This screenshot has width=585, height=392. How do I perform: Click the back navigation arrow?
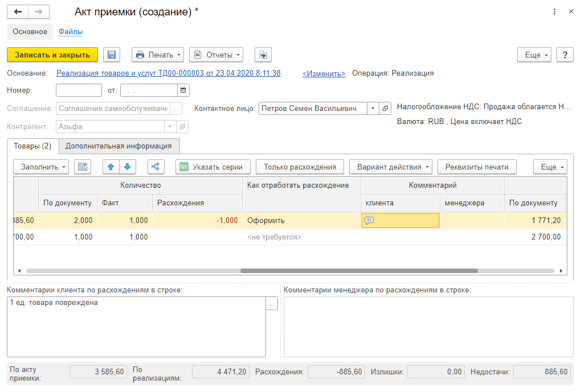pyautogui.click(x=18, y=11)
